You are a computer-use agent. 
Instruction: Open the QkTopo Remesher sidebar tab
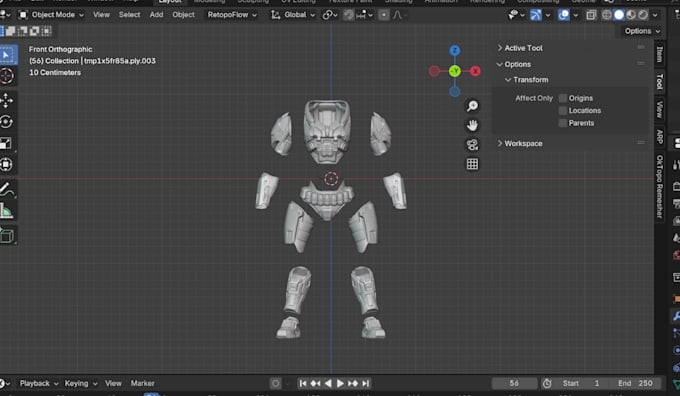click(660, 187)
